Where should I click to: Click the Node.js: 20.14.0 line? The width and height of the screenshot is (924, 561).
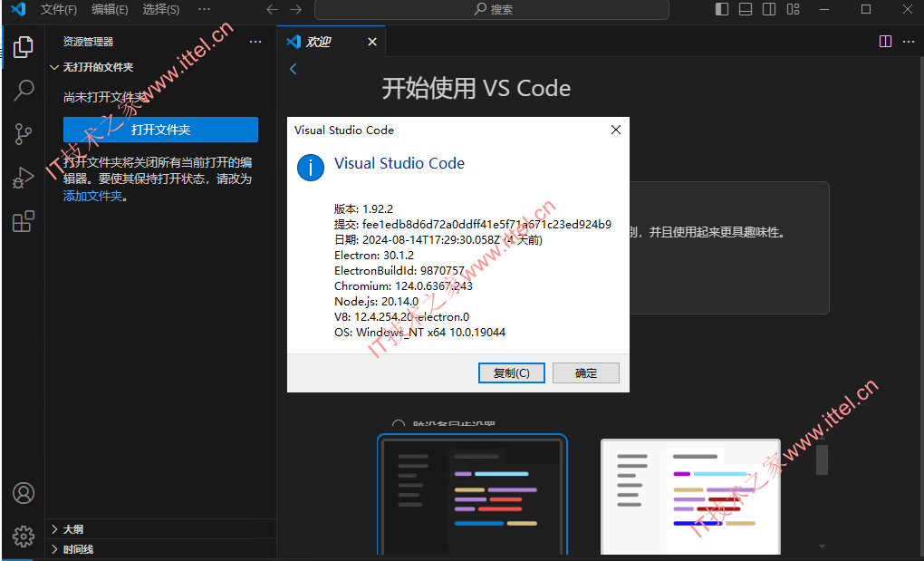pos(377,301)
